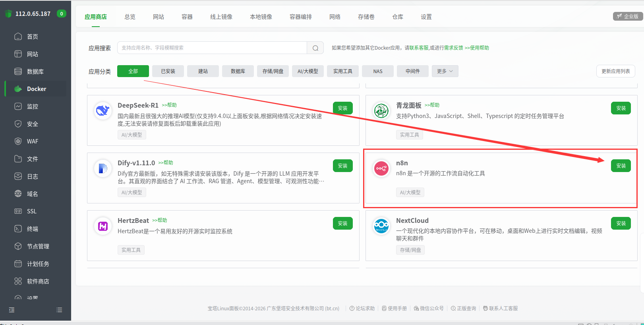Filter apps by AI/大模型 category
The height and width of the screenshot is (325, 644).
(308, 71)
